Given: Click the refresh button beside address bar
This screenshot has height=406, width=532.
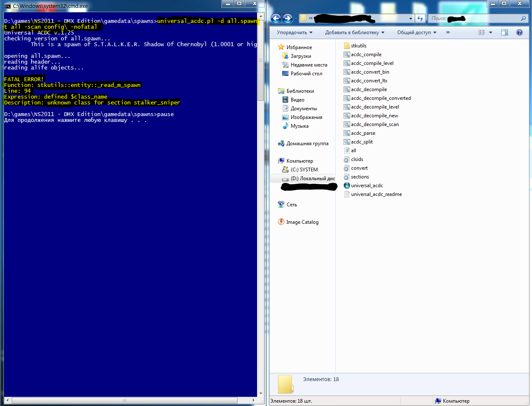Looking at the screenshot, I should click(x=420, y=19).
